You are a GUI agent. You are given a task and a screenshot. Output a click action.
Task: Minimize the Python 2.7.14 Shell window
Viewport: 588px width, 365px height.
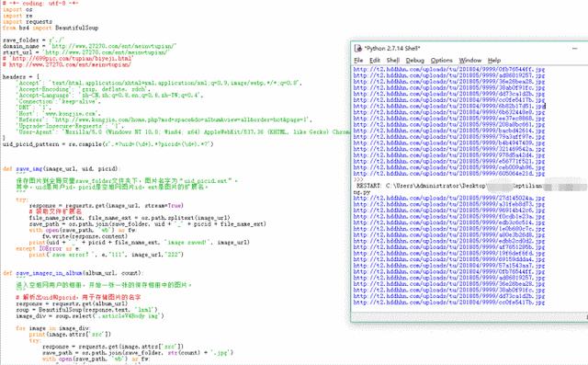(x=574, y=49)
